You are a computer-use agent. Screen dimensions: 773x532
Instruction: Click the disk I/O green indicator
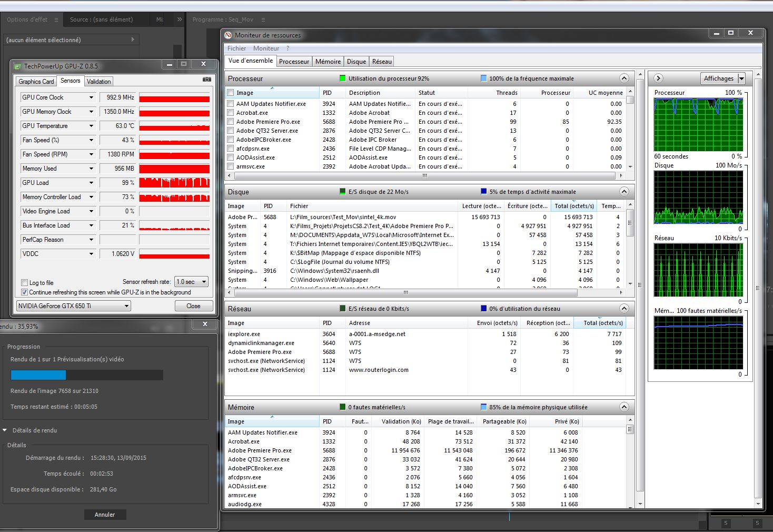(343, 192)
